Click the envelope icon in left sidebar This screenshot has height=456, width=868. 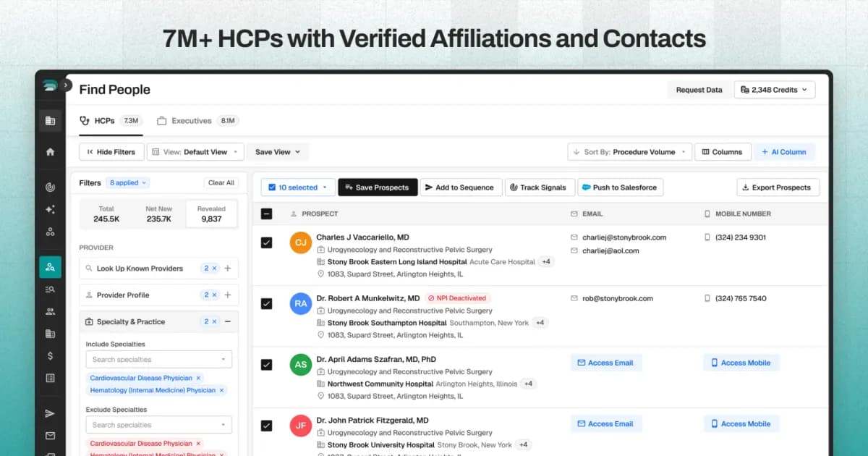click(50, 436)
